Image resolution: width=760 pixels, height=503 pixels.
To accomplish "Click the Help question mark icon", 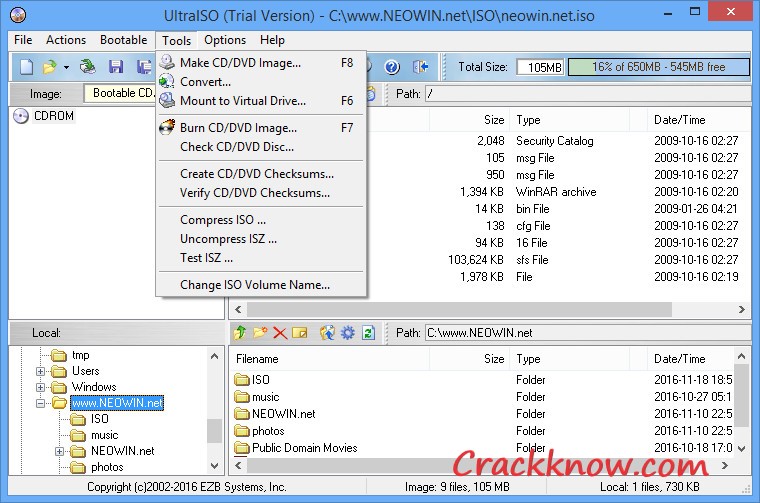I will tap(392, 67).
